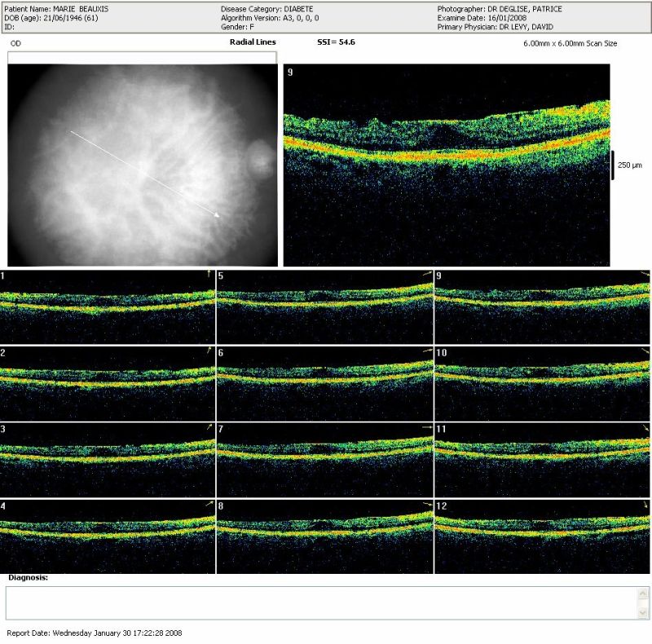
Task: Click the scan direction arrow in thumbnail 1
Action: (209, 275)
